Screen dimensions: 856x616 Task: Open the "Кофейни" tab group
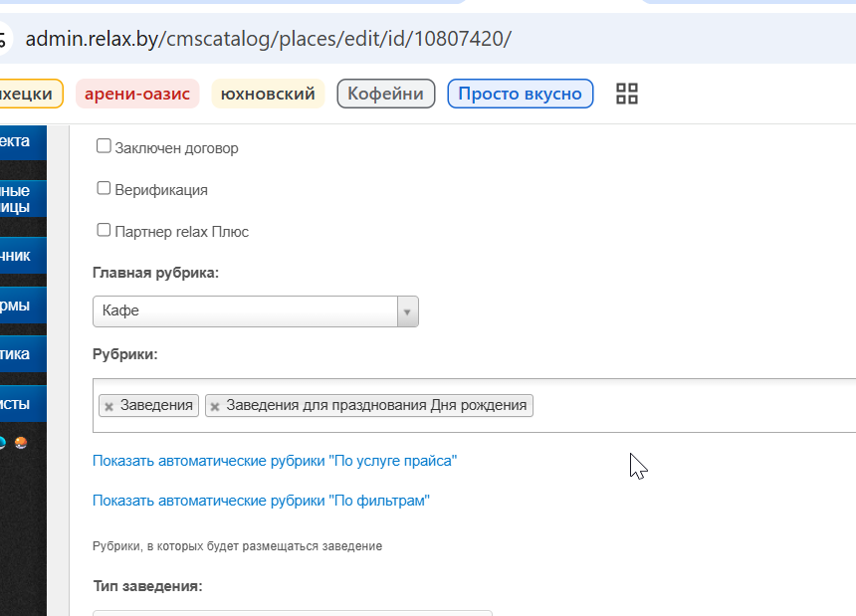(x=386, y=94)
